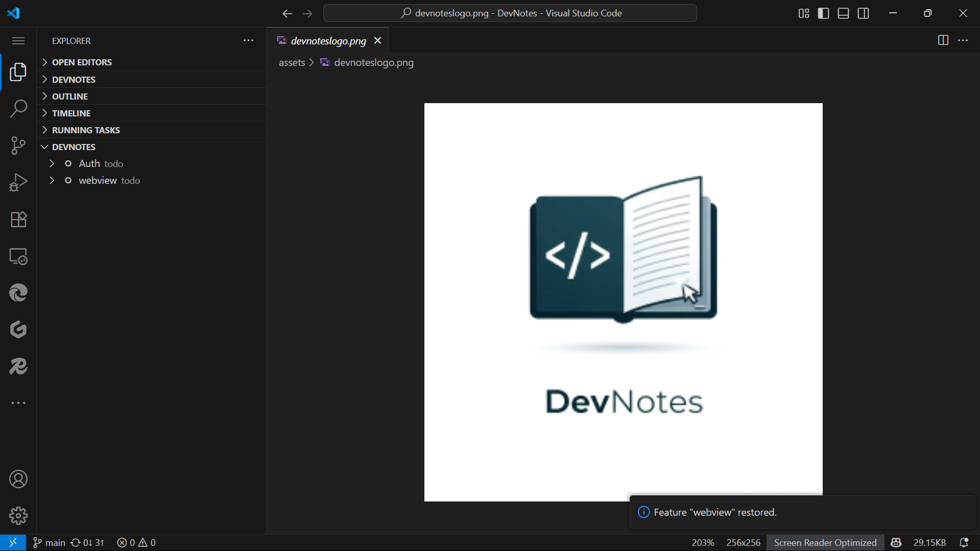Click the 203% zoom level indicator
The width and height of the screenshot is (980, 551).
coord(702,542)
